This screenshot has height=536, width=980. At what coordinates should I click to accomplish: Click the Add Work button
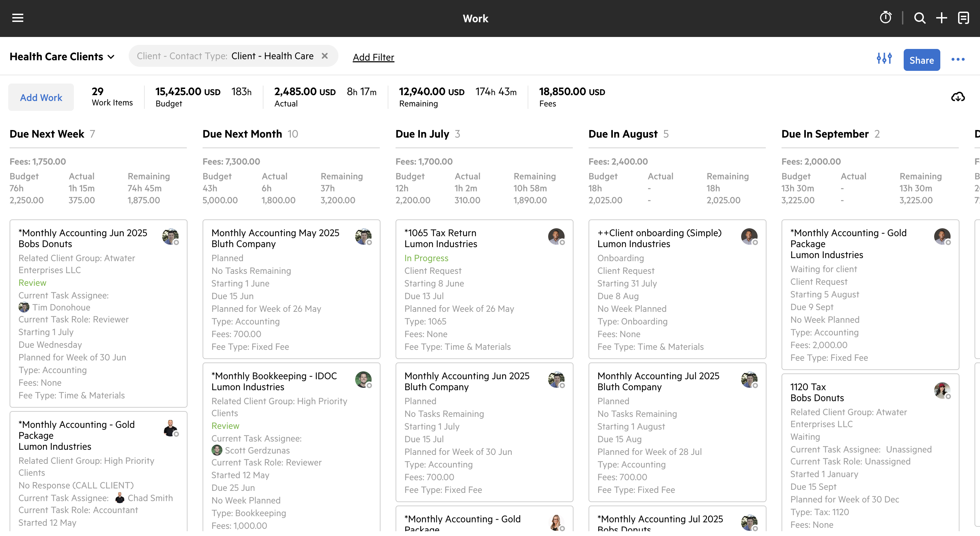point(41,98)
